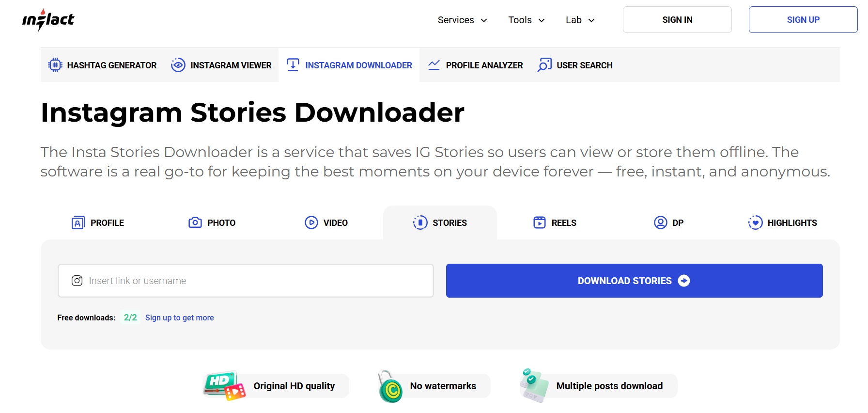This screenshot has width=868, height=413.
Task: Switch to the HIGHLIGHTS downloader tab
Action: (783, 222)
